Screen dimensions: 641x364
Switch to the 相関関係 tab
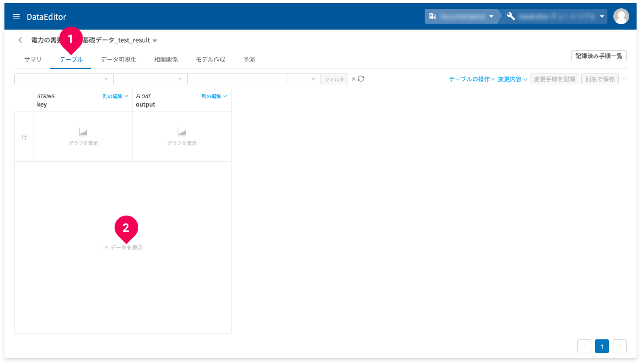[x=166, y=59]
